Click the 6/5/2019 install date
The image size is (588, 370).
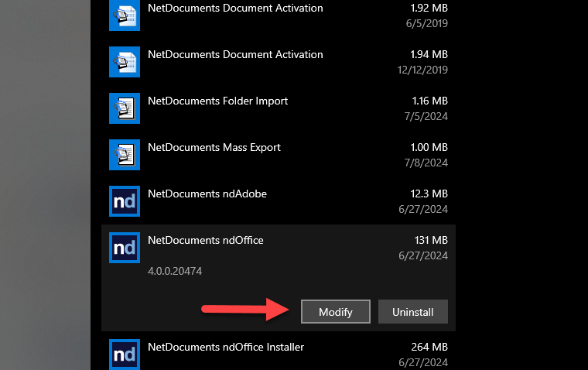(x=427, y=23)
